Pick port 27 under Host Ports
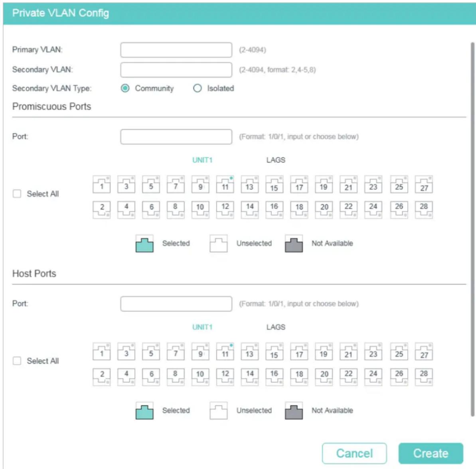 (x=424, y=352)
